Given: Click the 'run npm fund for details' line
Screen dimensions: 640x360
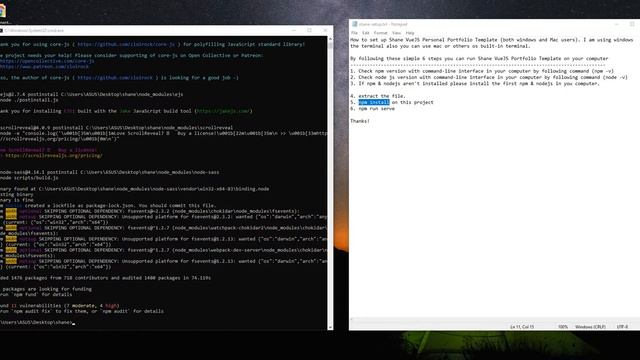Looking at the screenshot, I should (x=36, y=294).
